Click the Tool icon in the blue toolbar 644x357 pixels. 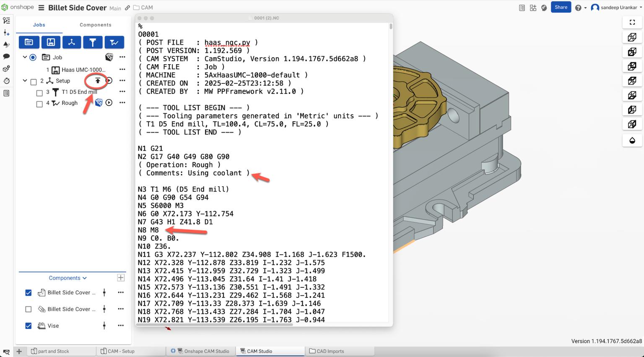(93, 42)
